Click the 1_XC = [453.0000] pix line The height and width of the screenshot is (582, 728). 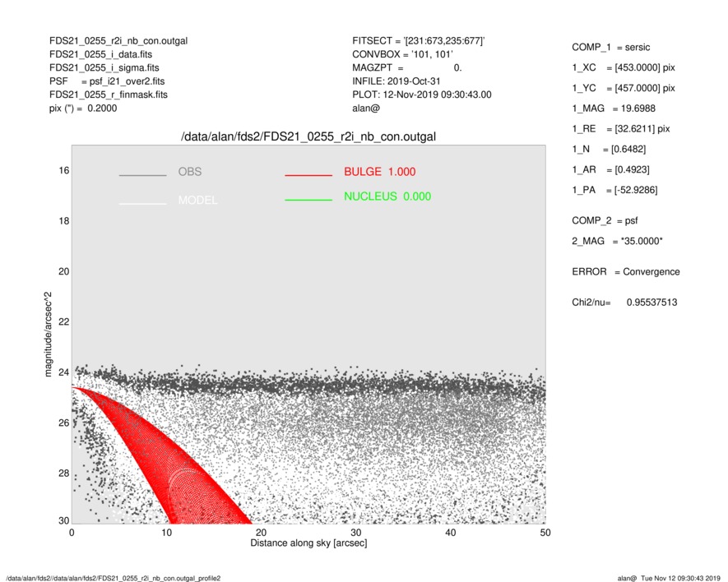coord(623,67)
